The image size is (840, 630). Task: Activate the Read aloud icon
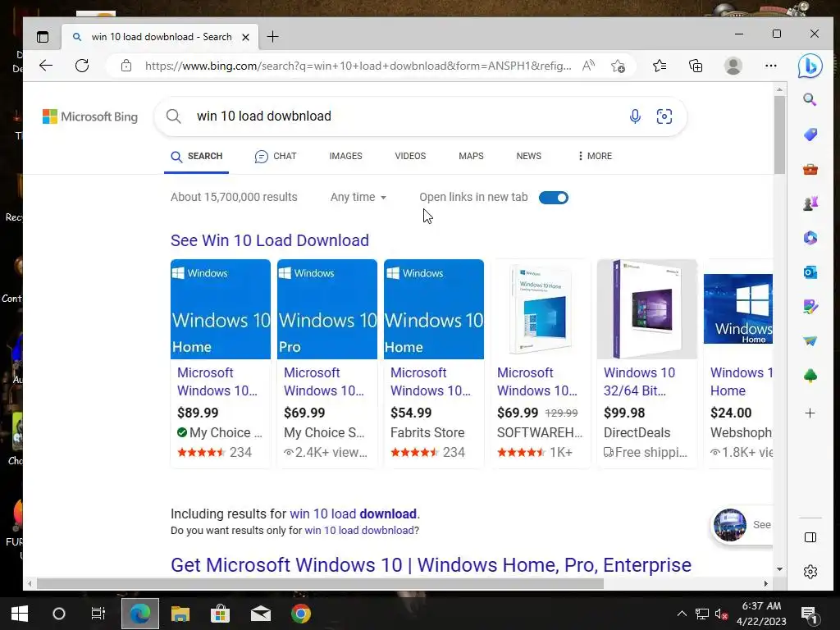588,66
